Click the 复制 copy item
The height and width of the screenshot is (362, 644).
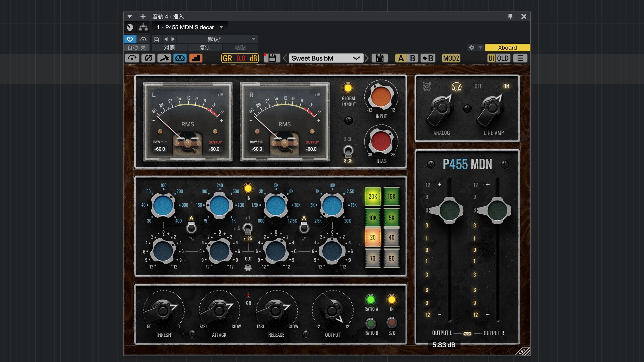(205, 48)
